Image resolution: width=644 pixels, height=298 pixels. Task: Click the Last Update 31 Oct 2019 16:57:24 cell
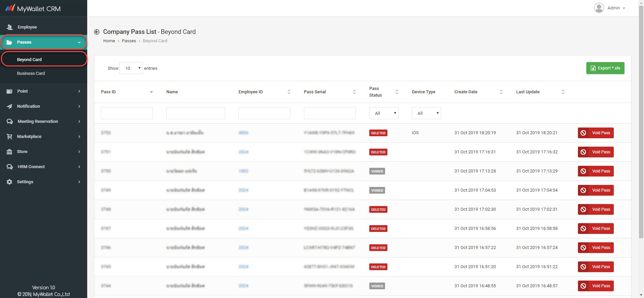point(537,248)
